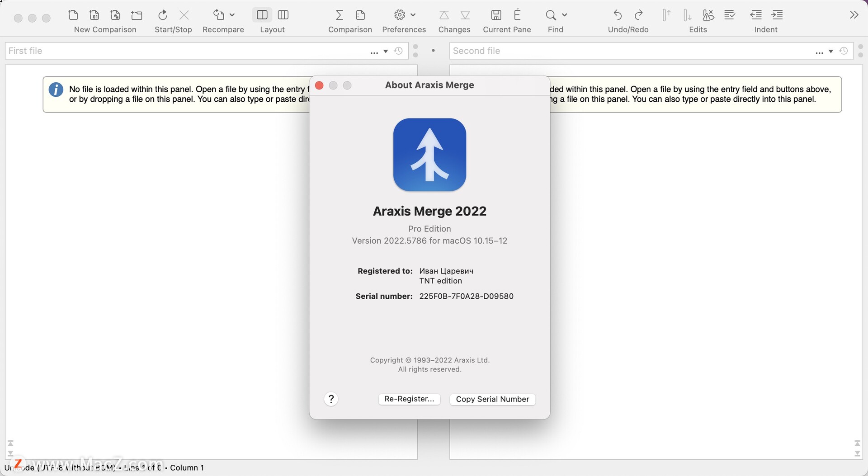Save the current pane
This screenshot has width=868, height=476.
[496, 15]
